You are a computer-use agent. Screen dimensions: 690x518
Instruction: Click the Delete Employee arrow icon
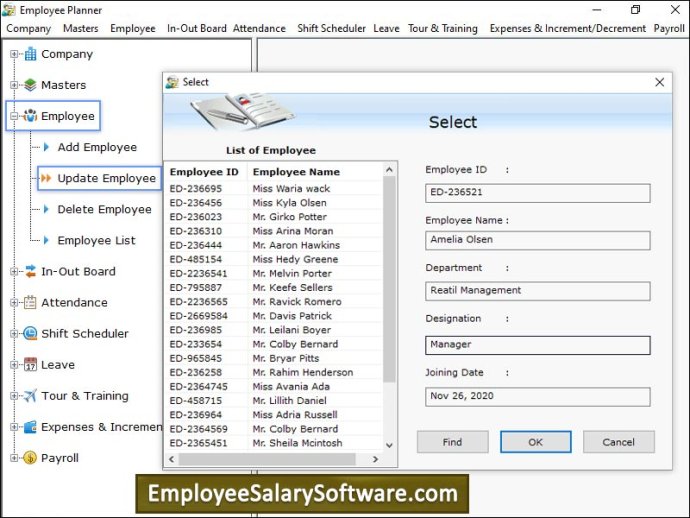coord(46,209)
